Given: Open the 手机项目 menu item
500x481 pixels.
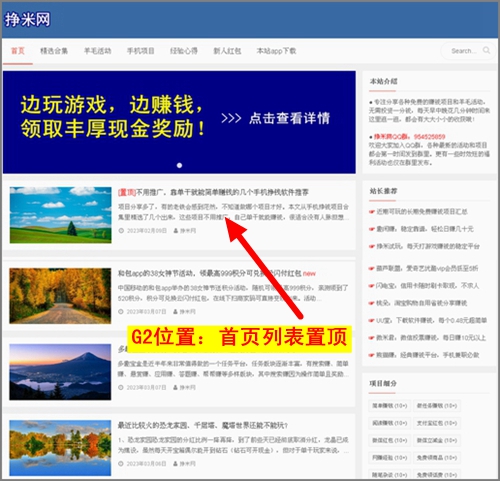Looking at the screenshot, I should click(141, 51).
